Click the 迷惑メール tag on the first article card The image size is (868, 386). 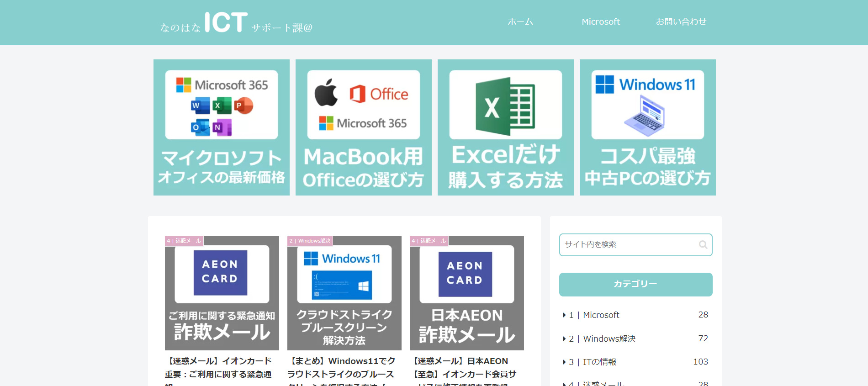pyautogui.click(x=184, y=241)
